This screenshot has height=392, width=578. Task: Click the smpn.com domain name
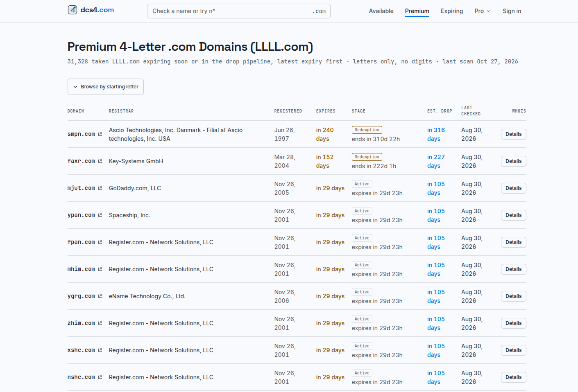click(x=81, y=134)
